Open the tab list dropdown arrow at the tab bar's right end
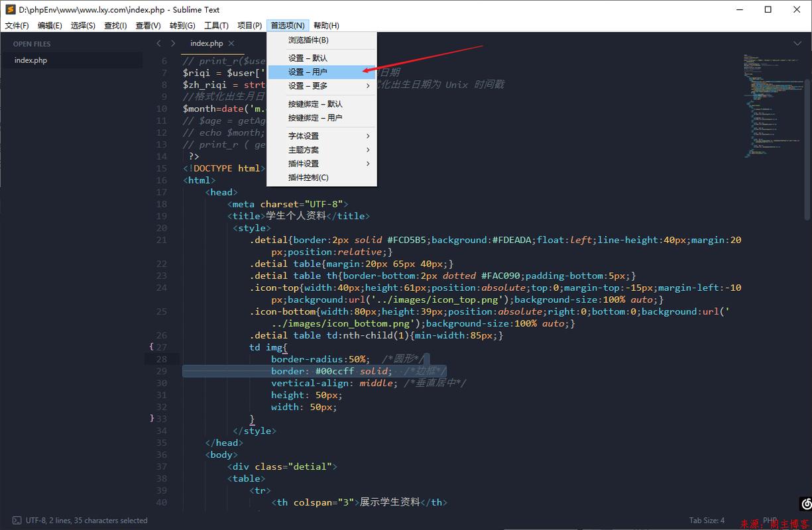 (797, 43)
